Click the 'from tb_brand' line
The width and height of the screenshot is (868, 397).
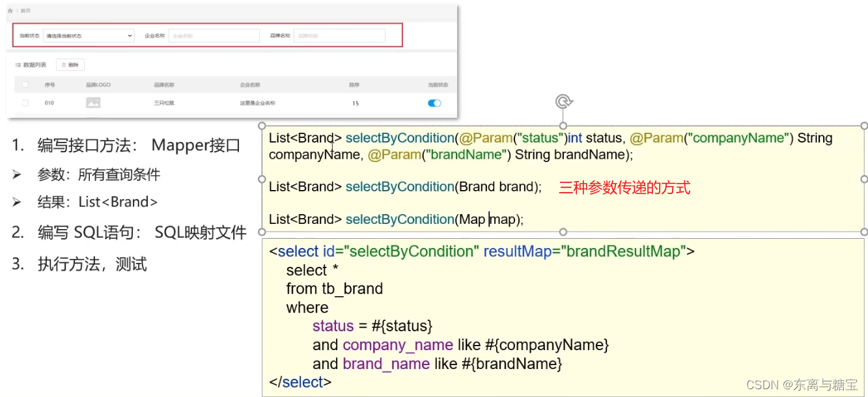click(335, 288)
